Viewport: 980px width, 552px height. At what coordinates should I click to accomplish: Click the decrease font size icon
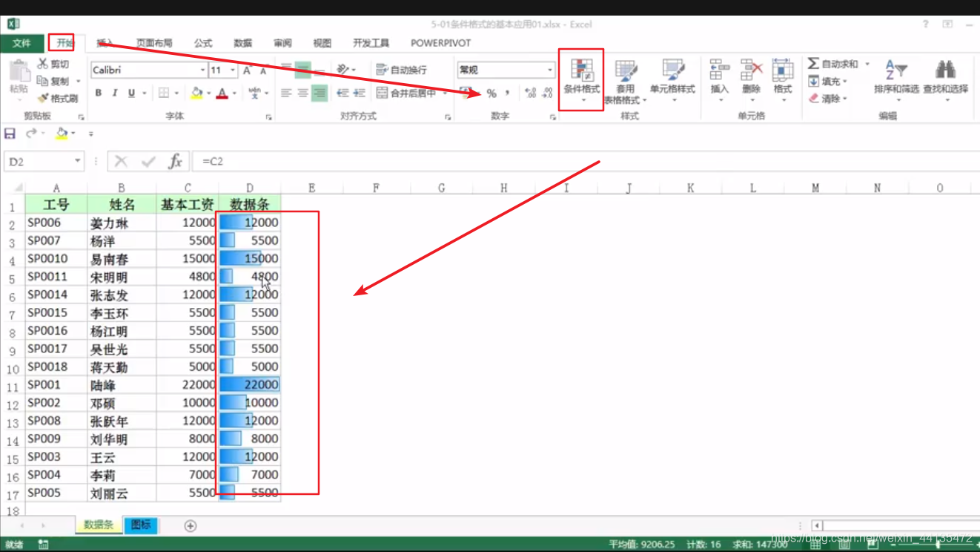click(x=262, y=70)
